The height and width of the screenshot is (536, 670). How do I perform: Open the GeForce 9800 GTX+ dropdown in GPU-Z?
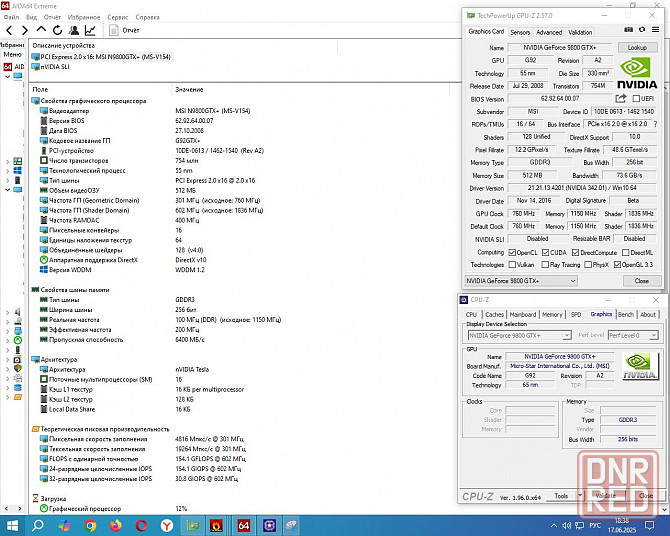tap(521, 281)
